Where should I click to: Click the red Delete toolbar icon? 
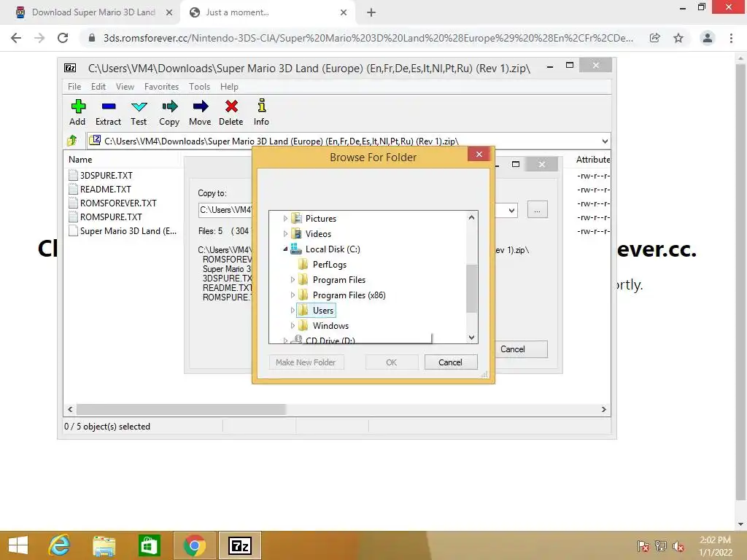(231, 106)
